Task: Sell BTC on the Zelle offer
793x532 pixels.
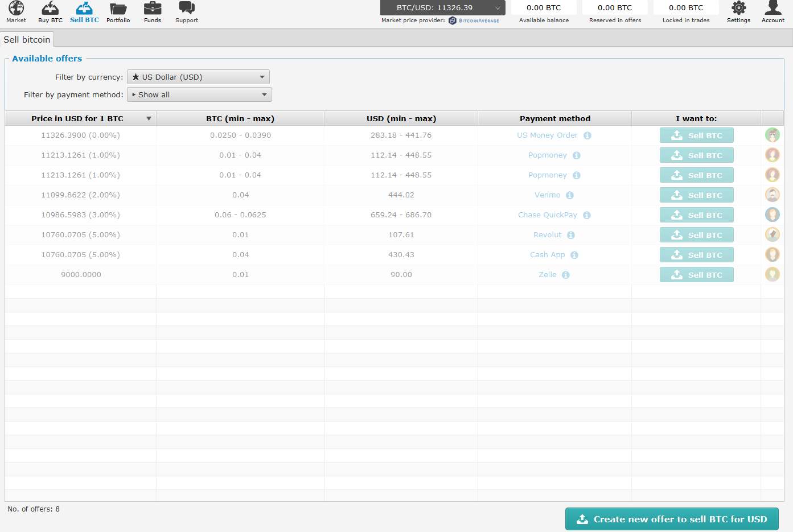Action: tap(697, 275)
